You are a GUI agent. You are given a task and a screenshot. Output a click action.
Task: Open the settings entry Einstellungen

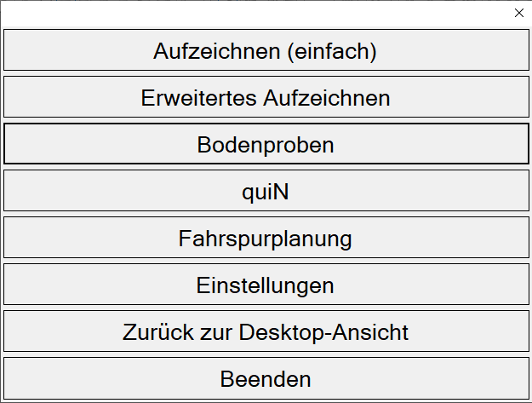(266, 285)
